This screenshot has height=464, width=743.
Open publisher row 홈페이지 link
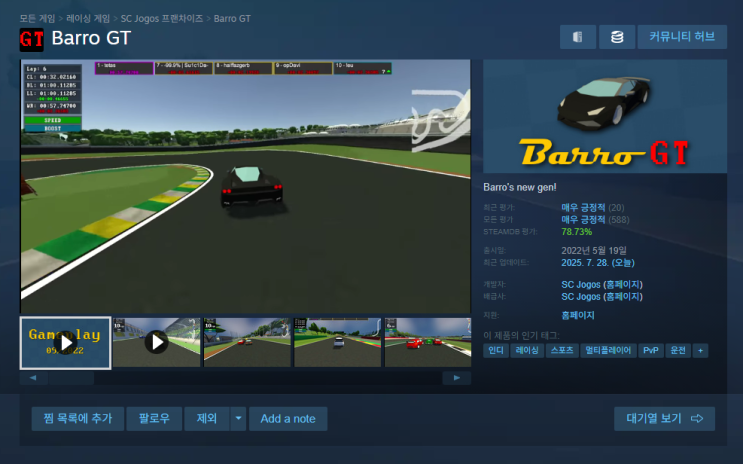point(623,297)
